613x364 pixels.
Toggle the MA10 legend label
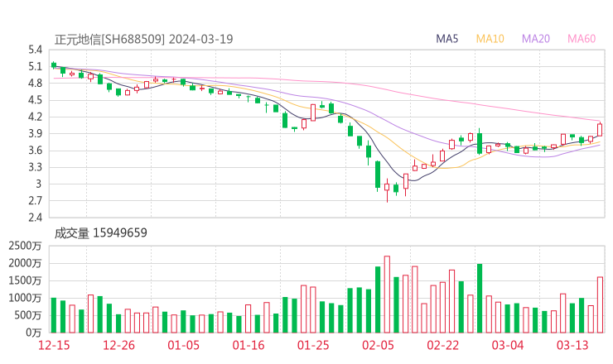490,39
